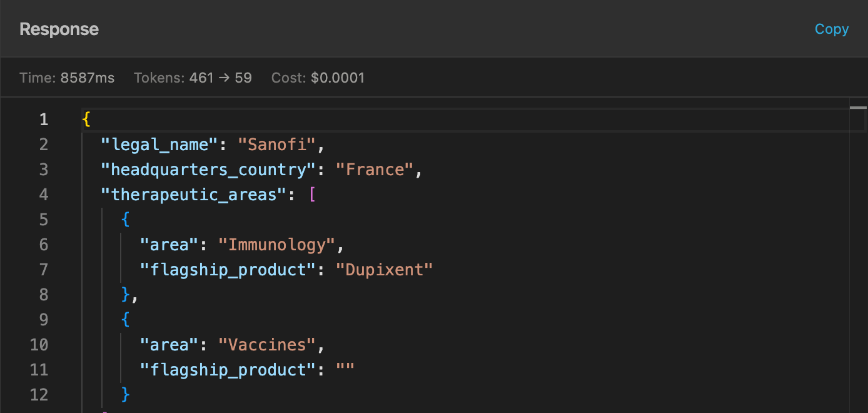This screenshot has height=413, width=868.
Task: Click the "Dupixent" string value
Action: tap(385, 270)
